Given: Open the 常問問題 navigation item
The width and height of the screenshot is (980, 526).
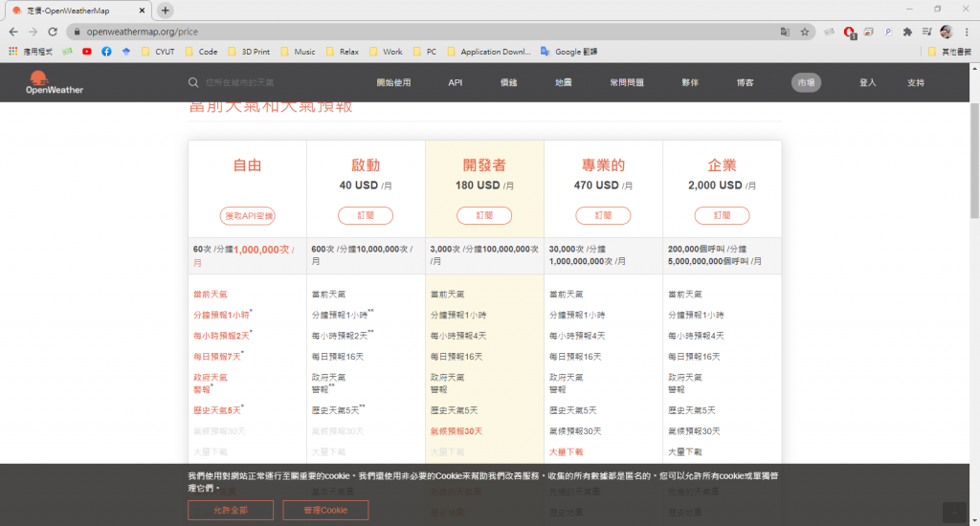Looking at the screenshot, I should pyautogui.click(x=627, y=82).
